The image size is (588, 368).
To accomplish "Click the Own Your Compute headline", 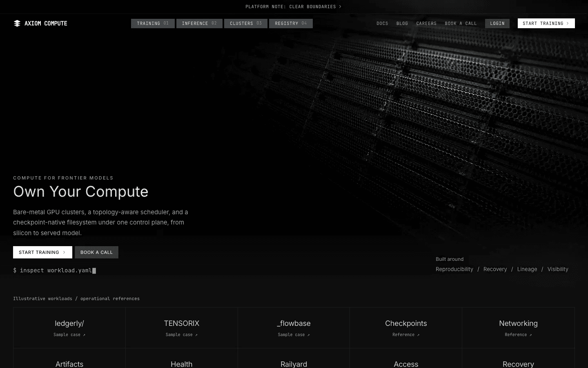I will coord(81,191).
